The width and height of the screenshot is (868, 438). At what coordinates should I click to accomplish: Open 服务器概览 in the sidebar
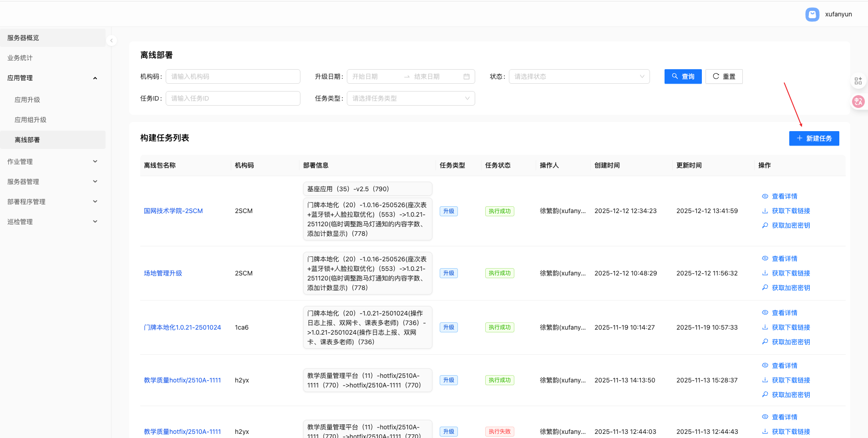(x=23, y=38)
